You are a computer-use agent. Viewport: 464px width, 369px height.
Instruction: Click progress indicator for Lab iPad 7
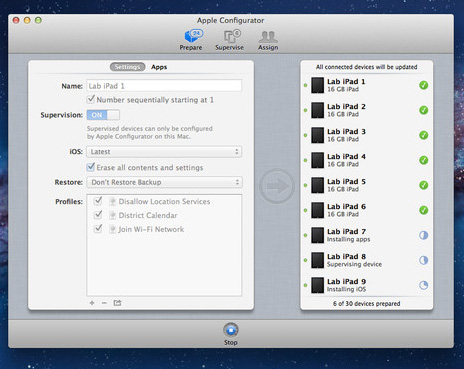point(423,235)
